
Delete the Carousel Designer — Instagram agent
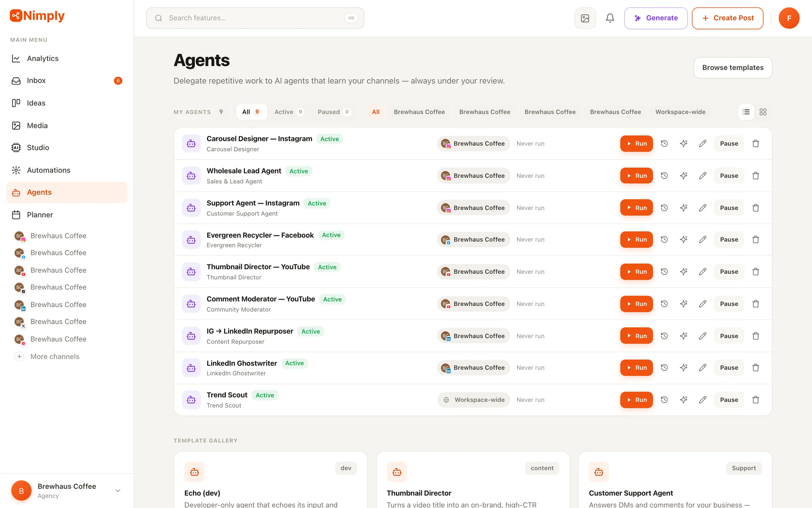click(x=756, y=144)
